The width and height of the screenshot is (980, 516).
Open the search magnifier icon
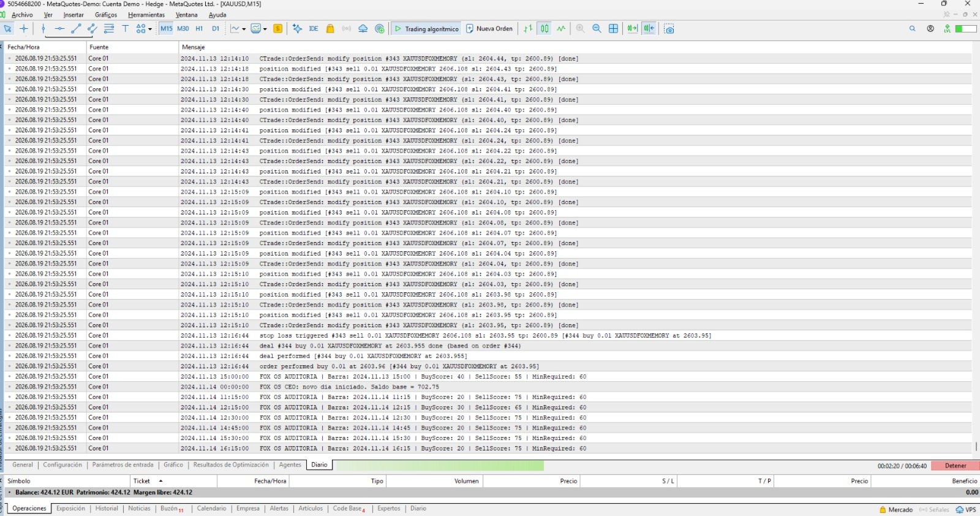[x=913, y=28]
